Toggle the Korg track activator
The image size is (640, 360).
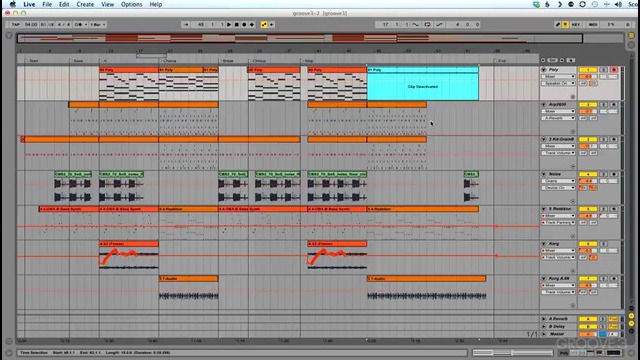(588, 244)
